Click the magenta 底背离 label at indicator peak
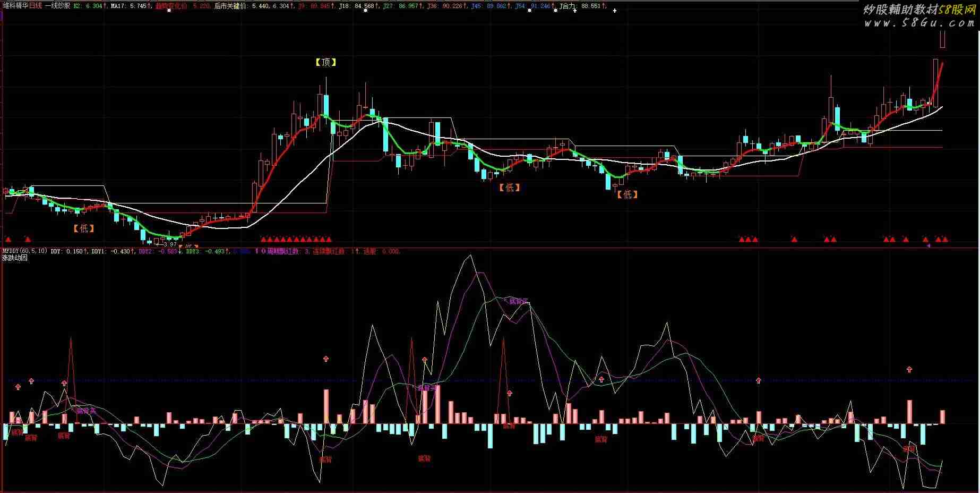Screen dimensions: 980x493 (518, 301)
